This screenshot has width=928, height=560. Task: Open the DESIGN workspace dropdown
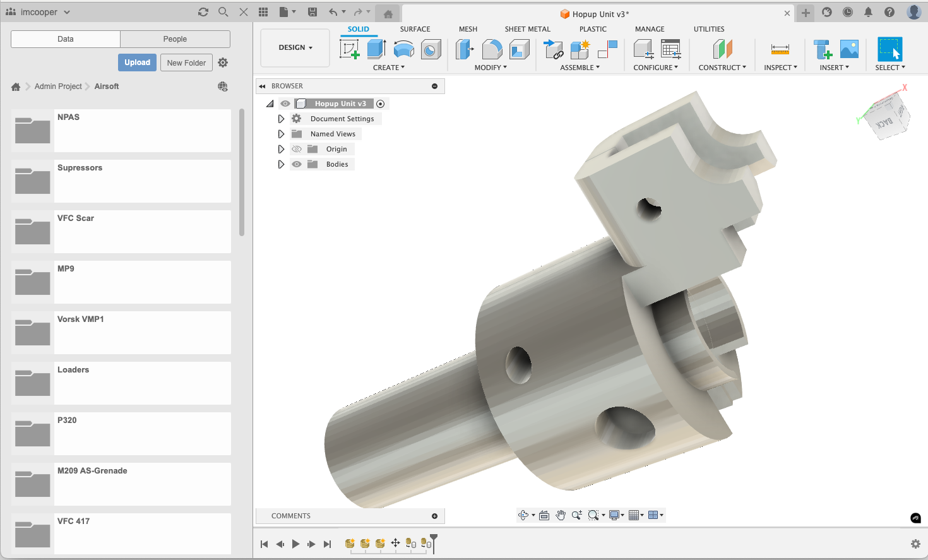[295, 47]
